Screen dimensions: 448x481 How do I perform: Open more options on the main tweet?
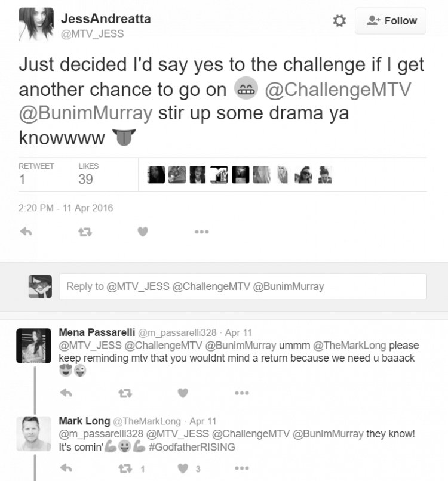point(202,232)
